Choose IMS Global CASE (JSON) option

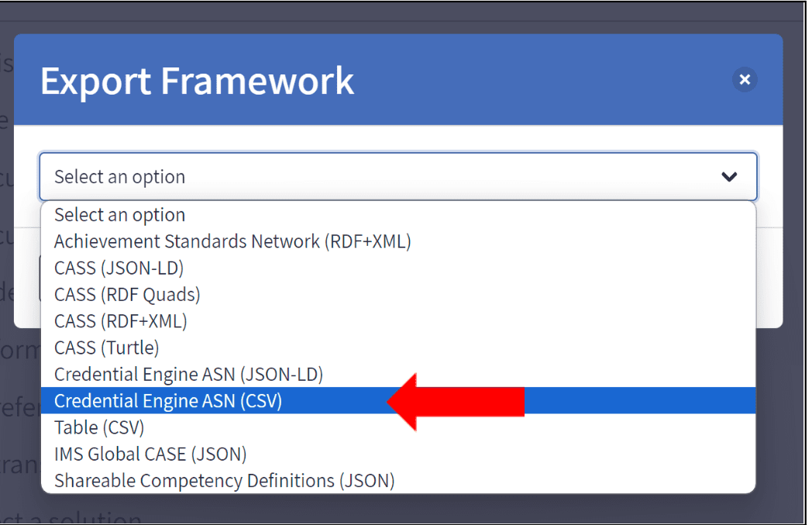tap(150, 454)
